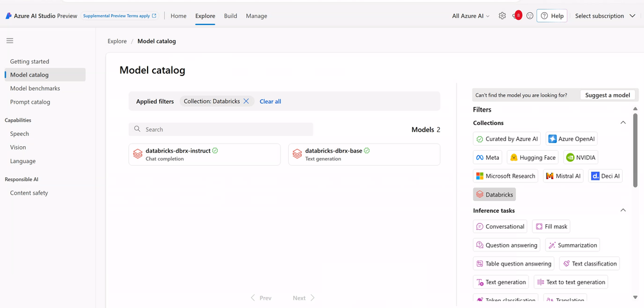Open the All Azure AI dropdown

point(471,16)
